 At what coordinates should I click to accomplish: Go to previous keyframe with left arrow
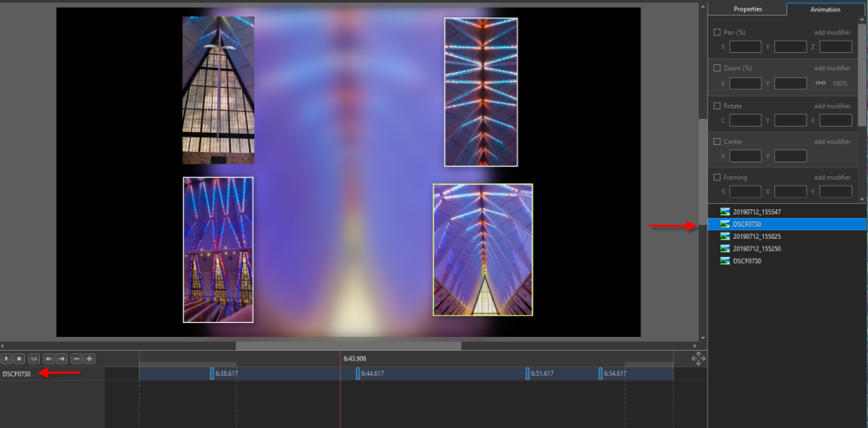click(49, 358)
